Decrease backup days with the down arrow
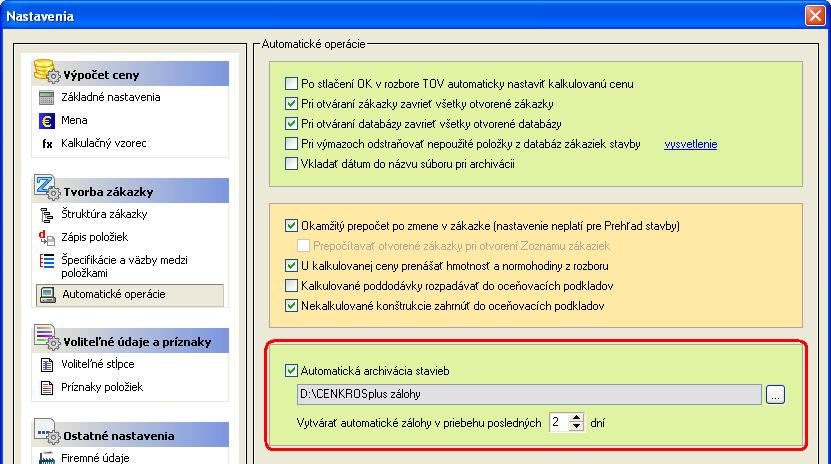The image size is (831, 464). coord(576,427)
